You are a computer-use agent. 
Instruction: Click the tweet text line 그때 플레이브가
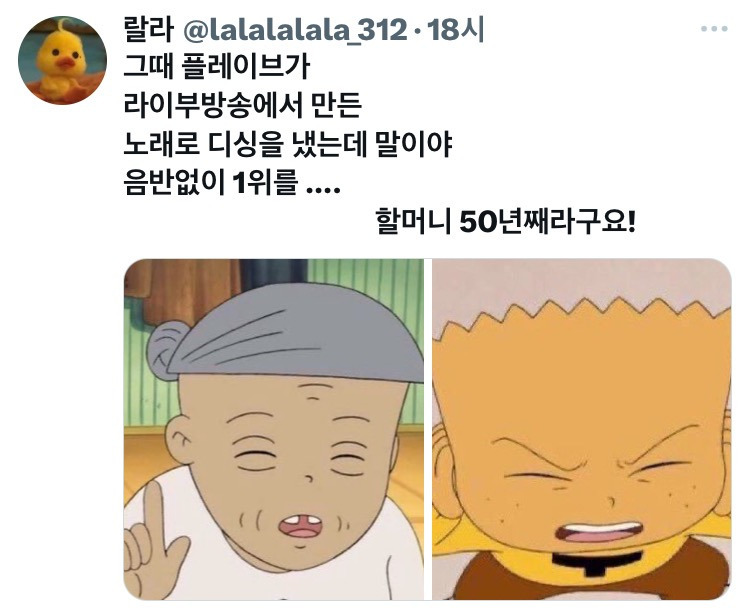click(x=217, y=67)
